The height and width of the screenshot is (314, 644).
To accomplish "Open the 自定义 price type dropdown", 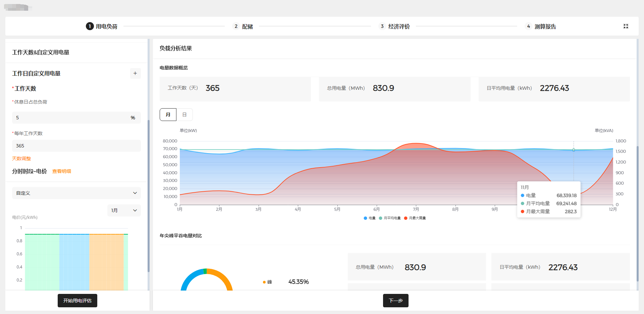I will [76, 193].
